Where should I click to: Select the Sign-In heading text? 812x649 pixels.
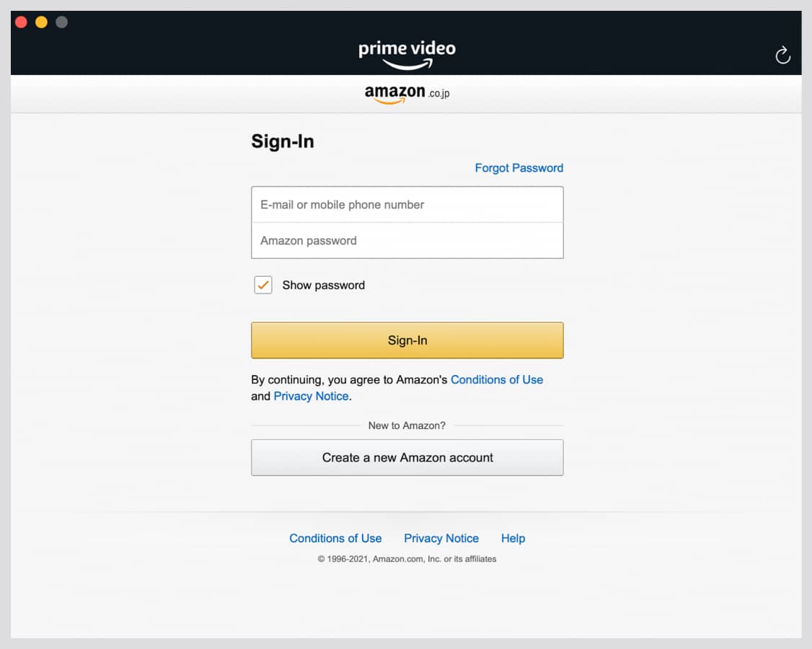(x=282, y=141)
